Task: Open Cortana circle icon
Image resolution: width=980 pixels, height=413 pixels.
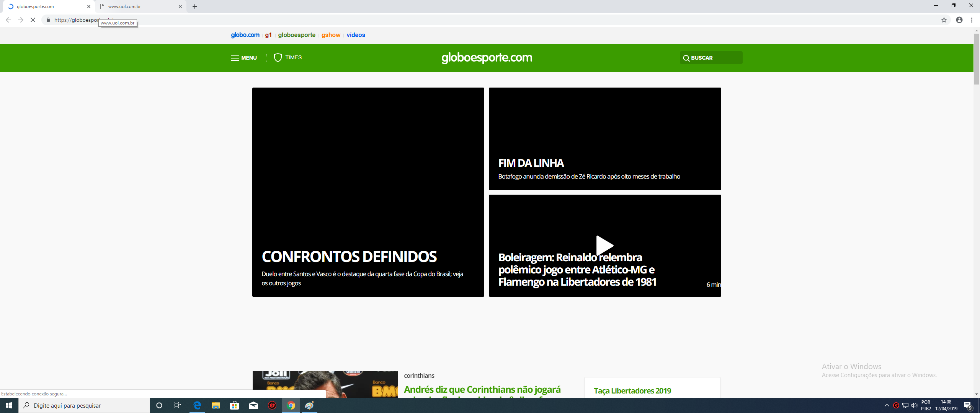Action: pyautogui.click(x=159, y=405)
